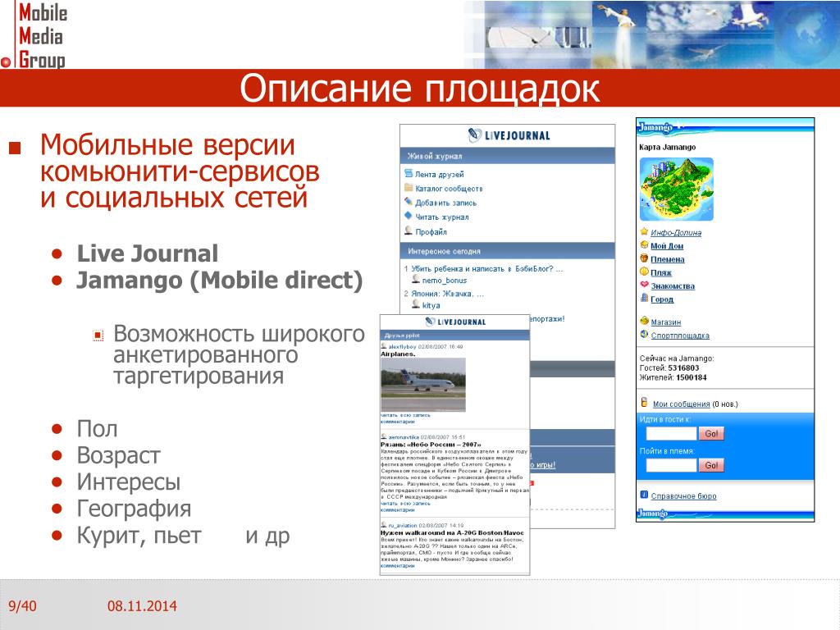Click user icon next to nemo_bonus
The image size is (840, 630).
(416, 279)
